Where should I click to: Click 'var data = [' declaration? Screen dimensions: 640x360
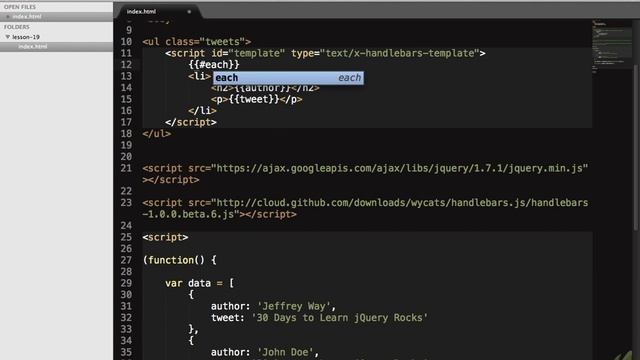pos(199,283)
